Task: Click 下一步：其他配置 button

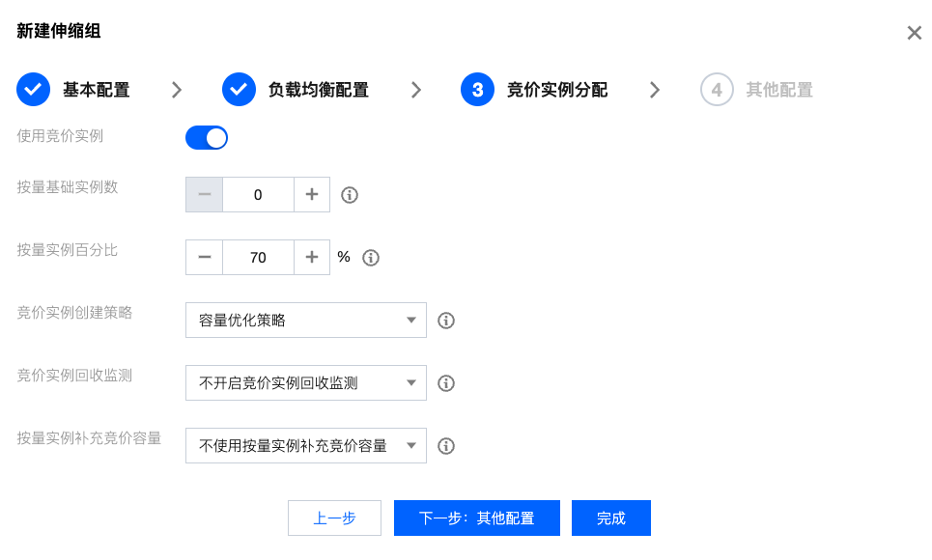Action: tap(477, 518)
